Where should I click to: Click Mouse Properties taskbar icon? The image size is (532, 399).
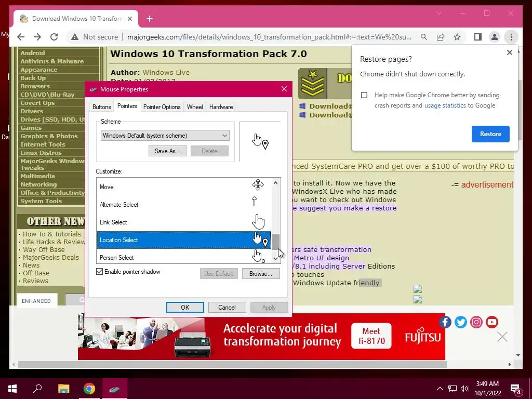[114, 389]
